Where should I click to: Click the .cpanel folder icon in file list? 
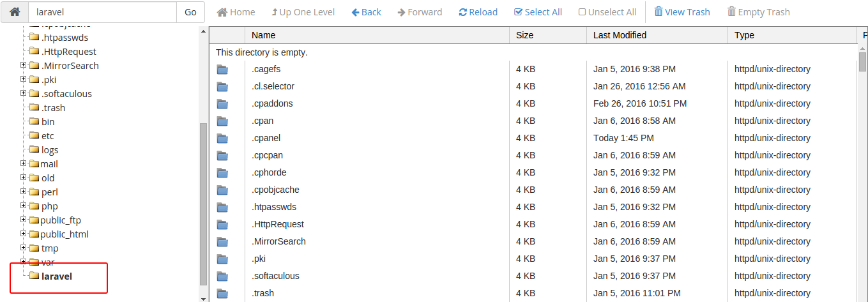(222, 138)
